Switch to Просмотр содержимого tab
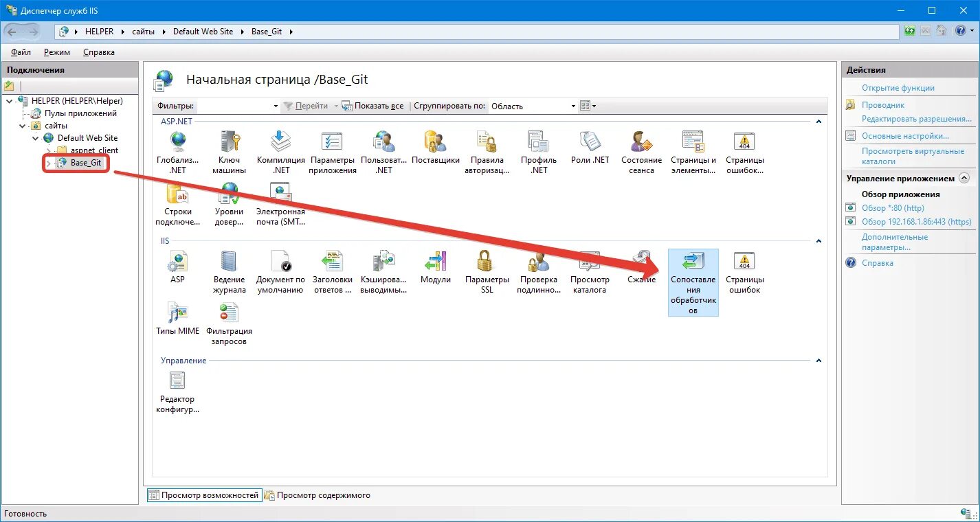This screenshot has height=522, width=980. (318, 495)
